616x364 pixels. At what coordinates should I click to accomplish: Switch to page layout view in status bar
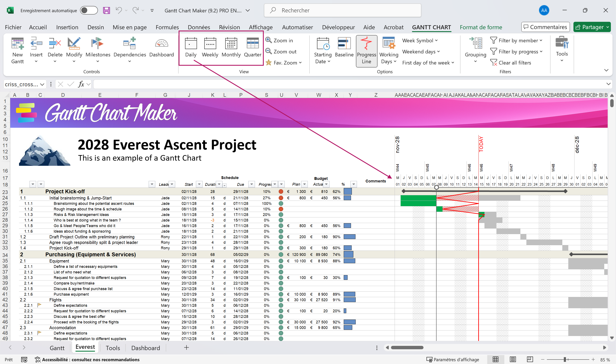[513, 360]
